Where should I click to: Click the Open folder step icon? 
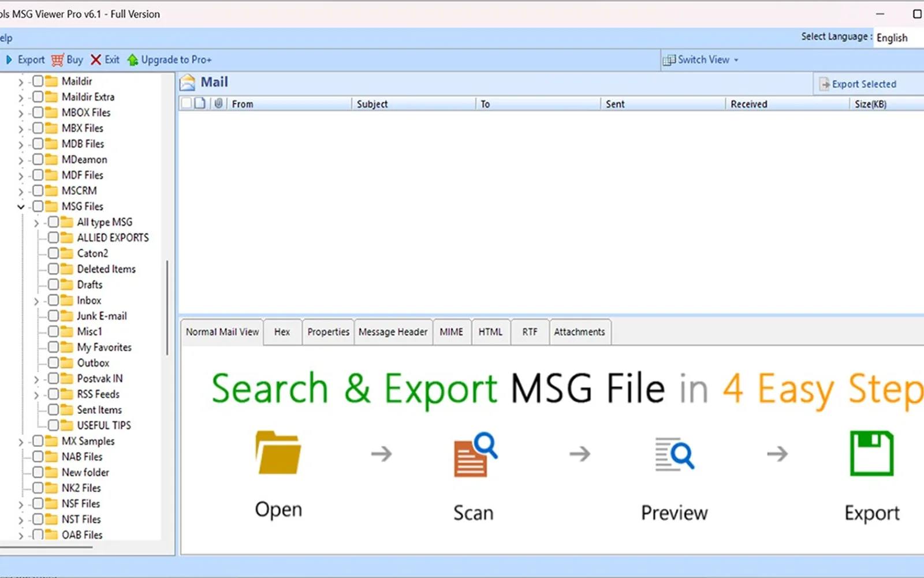(278, 453)
